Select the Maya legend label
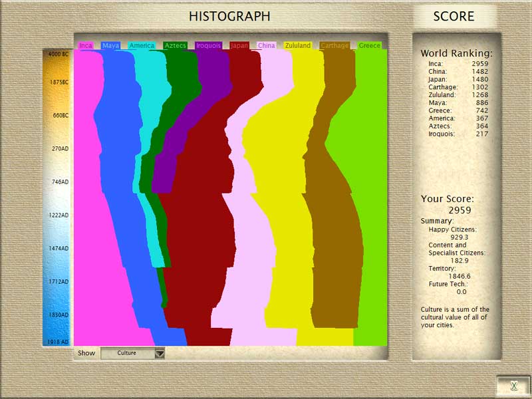This screenshot has width=532, height=399. [111, 46]
